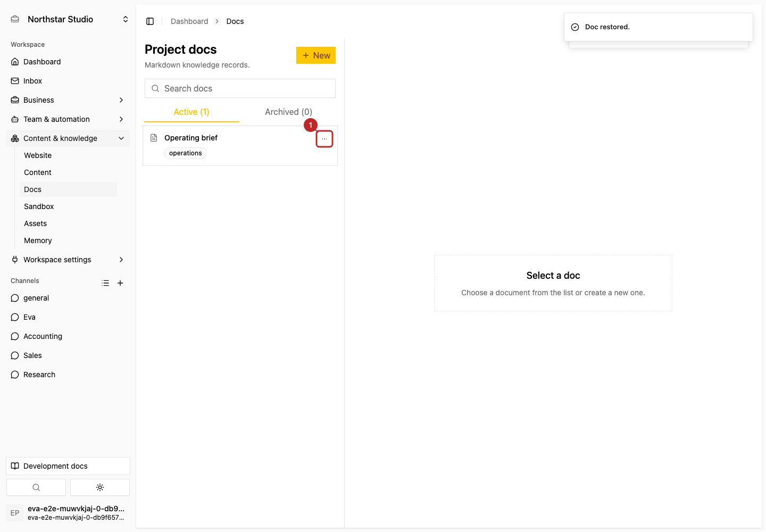This screenshot has height=532, width=766.
Task: Open Operating brief more options menu
Action: point(324,139)
